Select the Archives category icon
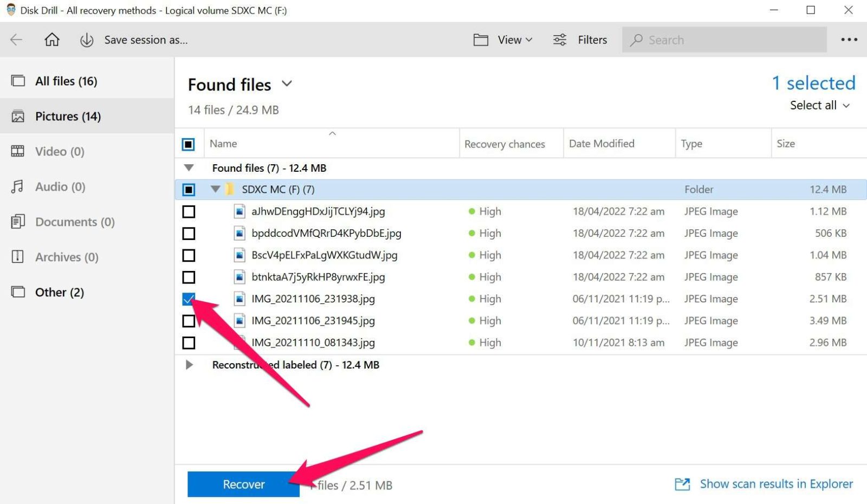867x504 pixels. (18, 257)
